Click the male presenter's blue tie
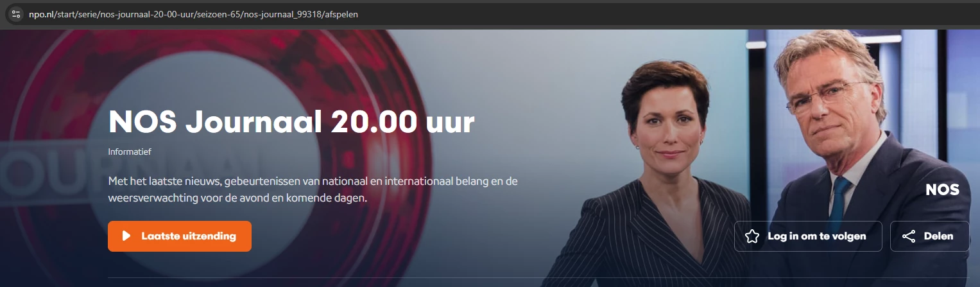 839,194
